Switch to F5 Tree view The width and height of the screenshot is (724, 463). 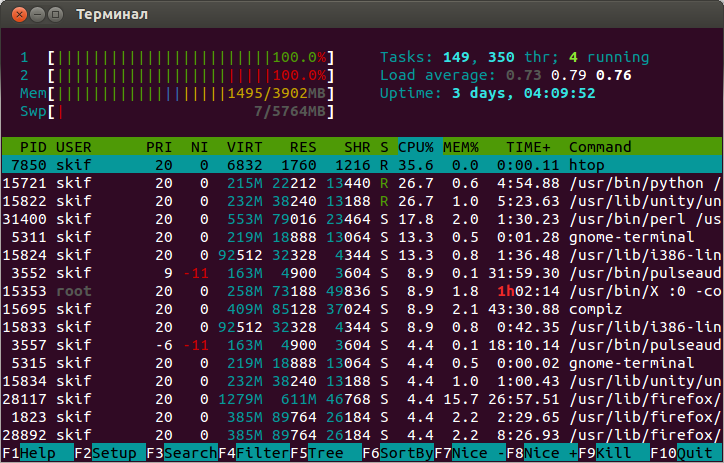(x=326, y=453)
